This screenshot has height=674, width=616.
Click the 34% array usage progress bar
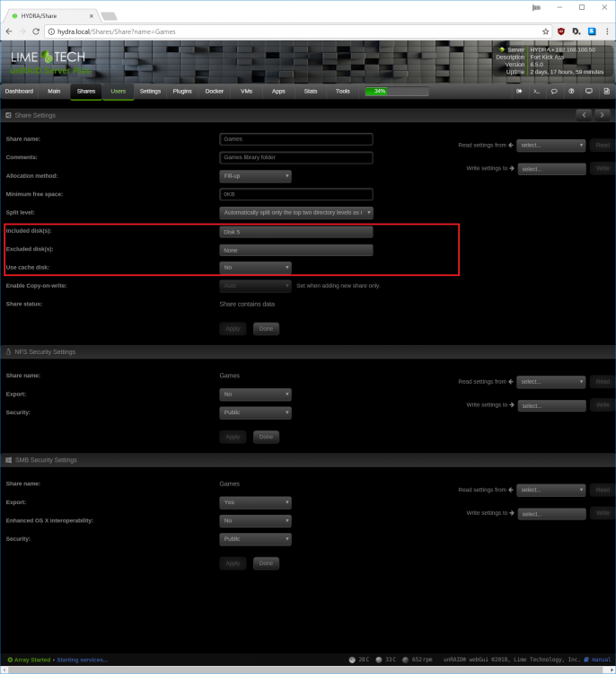tap(397, 91)
